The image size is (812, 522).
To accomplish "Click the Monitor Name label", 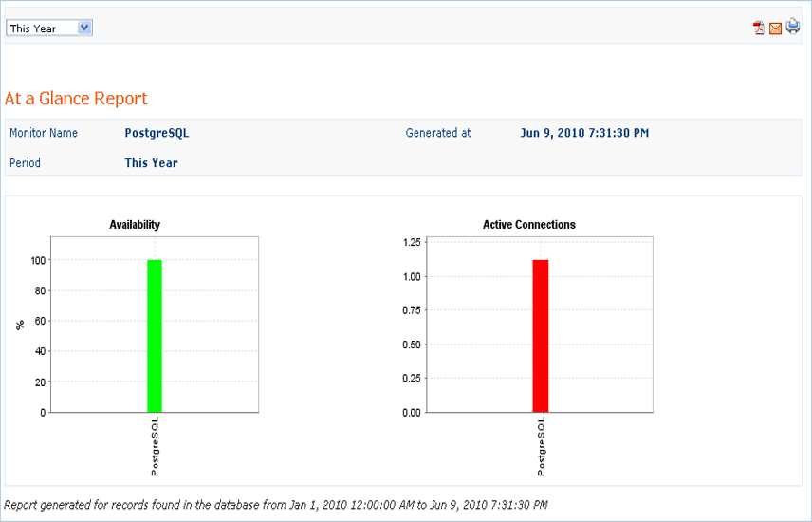I will [44, 134].
